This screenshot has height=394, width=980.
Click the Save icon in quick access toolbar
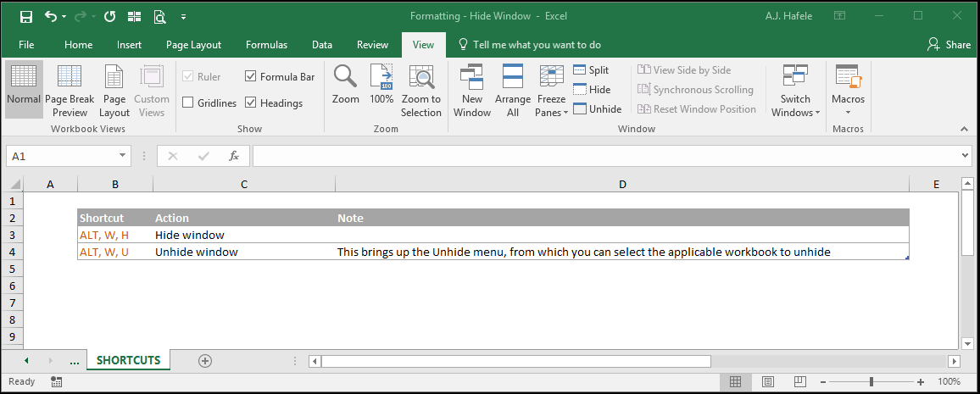[x=25, y=17]
